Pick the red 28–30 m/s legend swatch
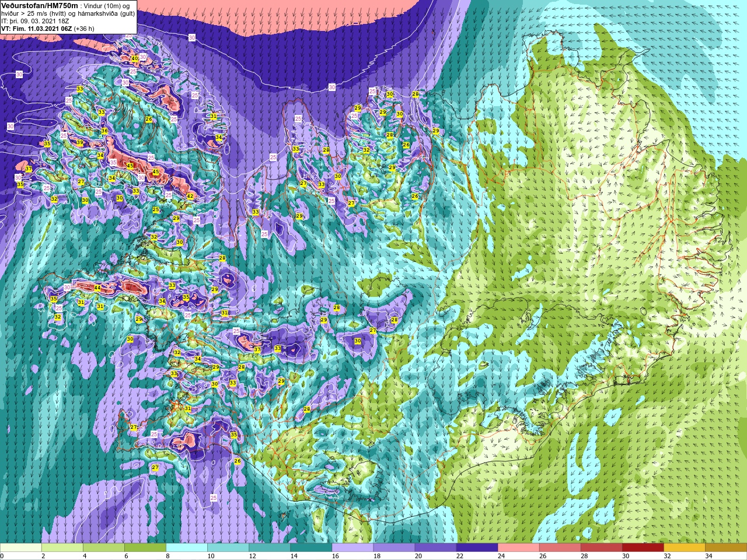 [601, 548]
